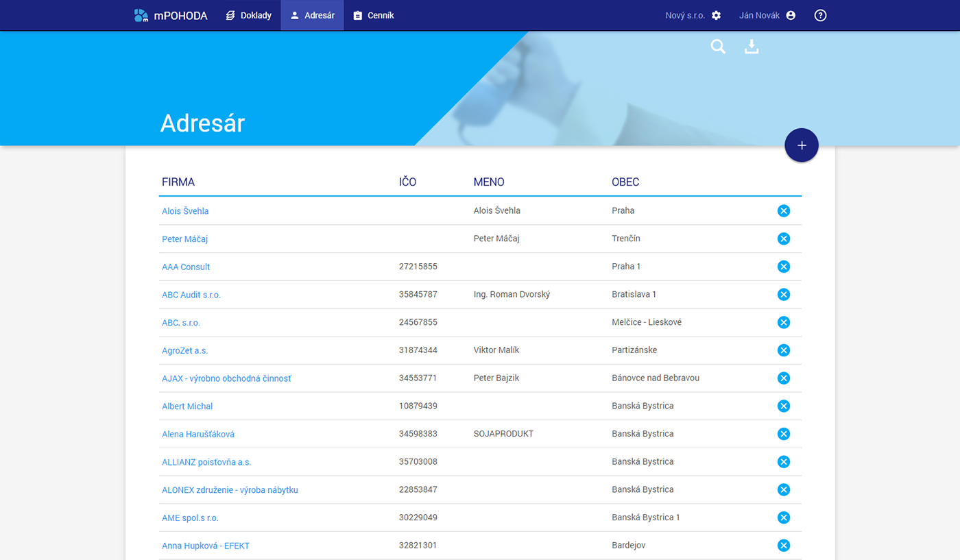Delete the Alois Švehla row
The width and height of the screenshot is (960, 560).
[784, 210]
